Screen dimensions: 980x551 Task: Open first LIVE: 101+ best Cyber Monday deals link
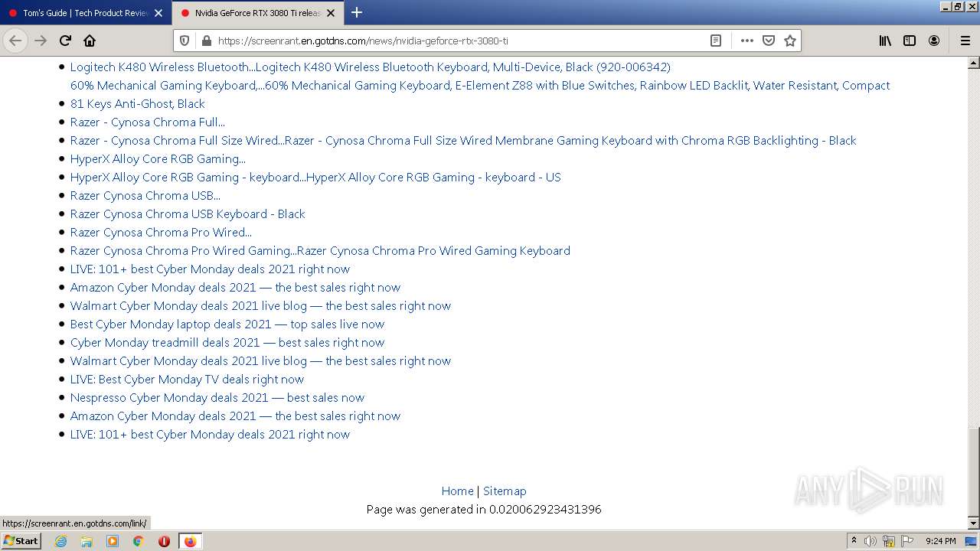(x=210, y=269)
